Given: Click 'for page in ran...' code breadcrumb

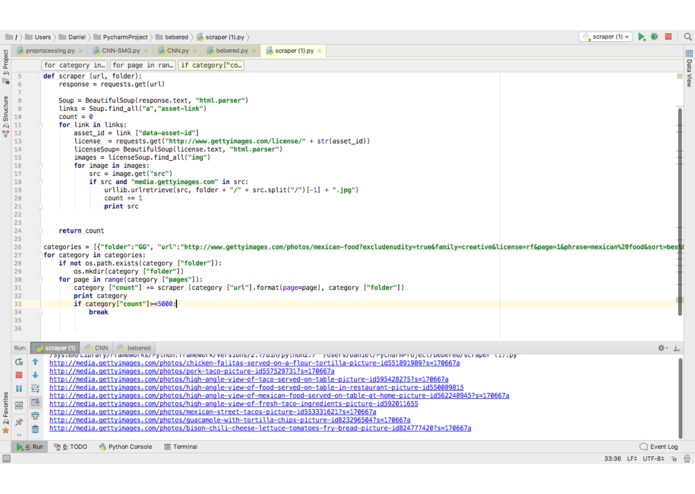Looking at the screenshot, I should [143, 65].
